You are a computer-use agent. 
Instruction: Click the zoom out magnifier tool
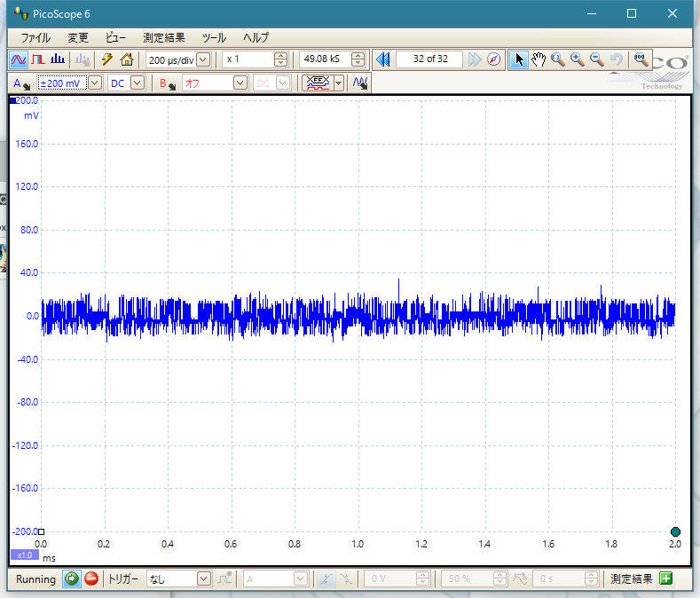(x=597, y=59)
